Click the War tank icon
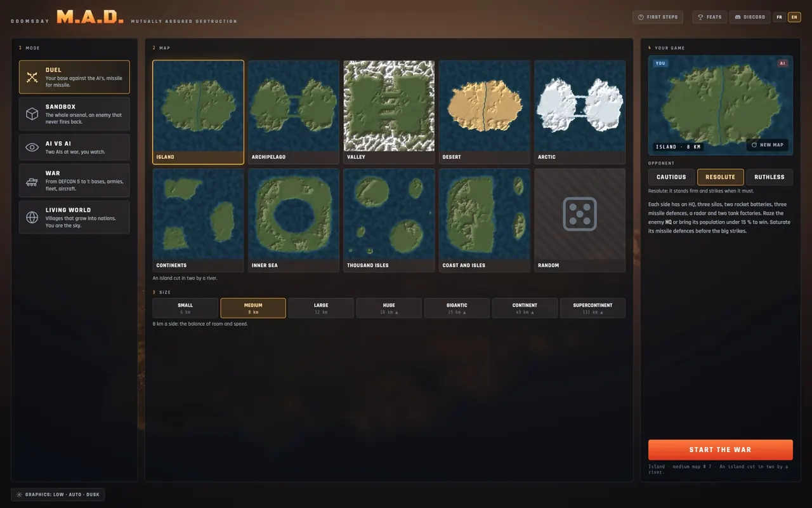812x508 pixels. pyautogui.click(x=32, y=181)
